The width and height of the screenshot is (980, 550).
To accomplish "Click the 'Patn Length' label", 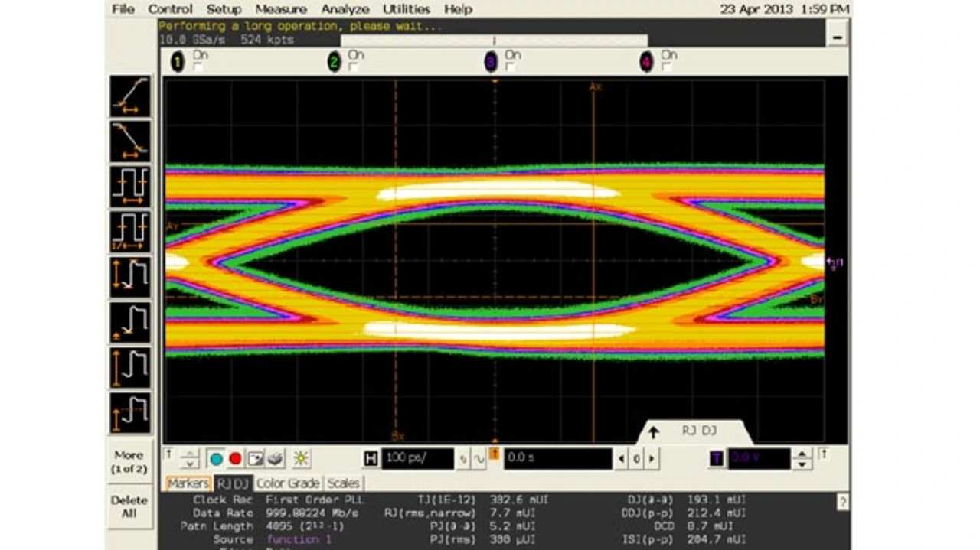I will click(x=217, y=526).
